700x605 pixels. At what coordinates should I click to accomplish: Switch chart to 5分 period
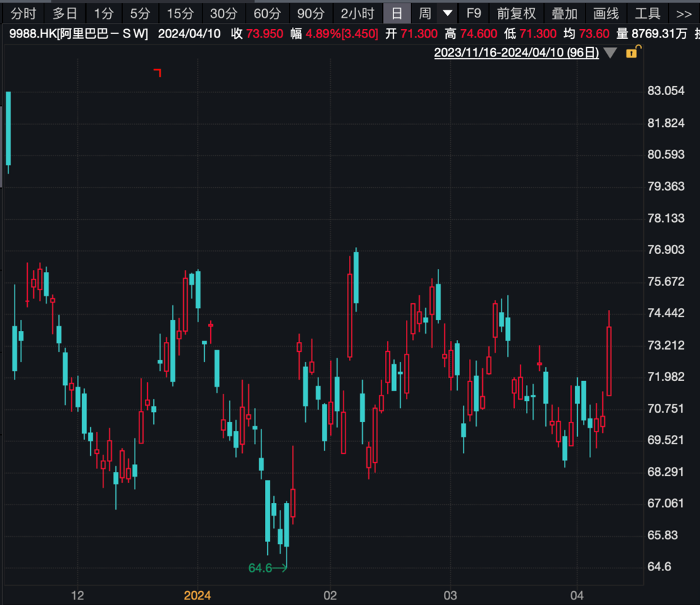click(139, 13)
